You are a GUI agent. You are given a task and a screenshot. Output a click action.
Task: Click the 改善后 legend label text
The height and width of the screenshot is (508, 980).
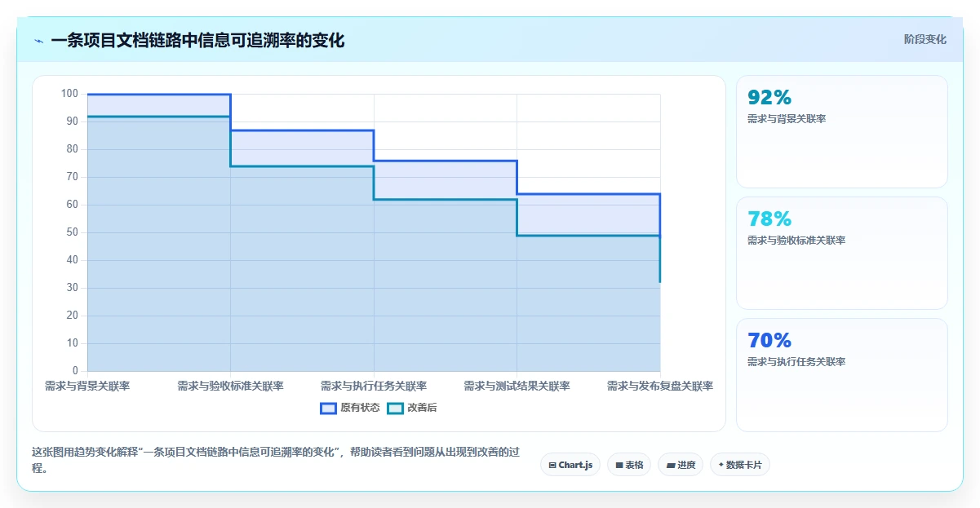[422, 408]
